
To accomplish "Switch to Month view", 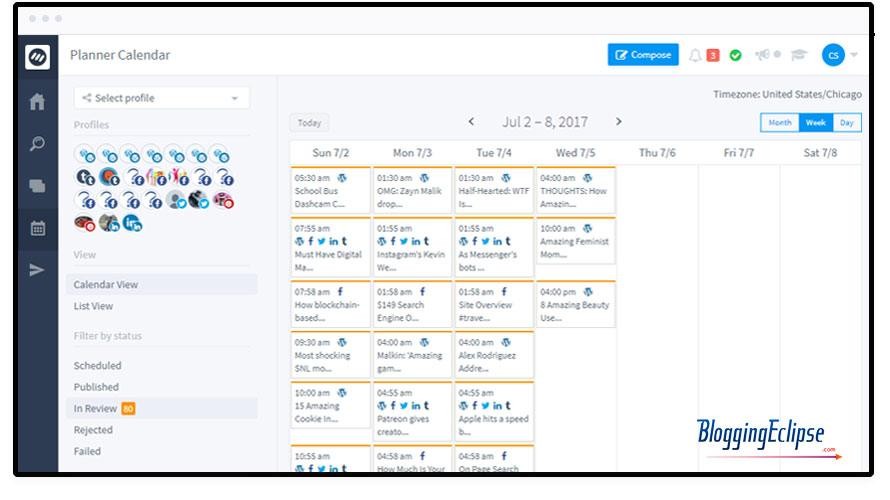I will [x=780, y=123].
